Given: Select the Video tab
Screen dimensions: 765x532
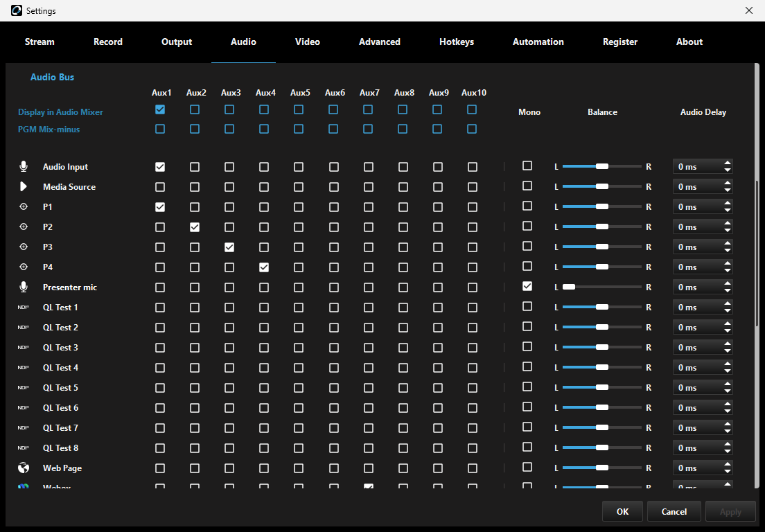Looking at the screenshot, I should [x=308, y=42].
